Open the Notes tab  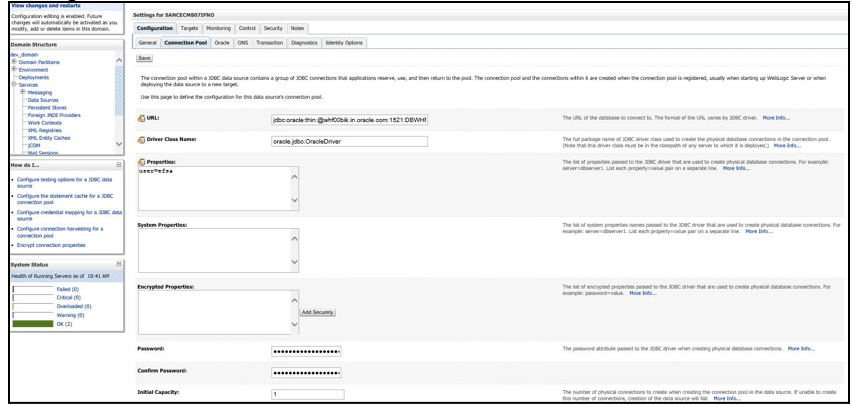pos(297,28)
